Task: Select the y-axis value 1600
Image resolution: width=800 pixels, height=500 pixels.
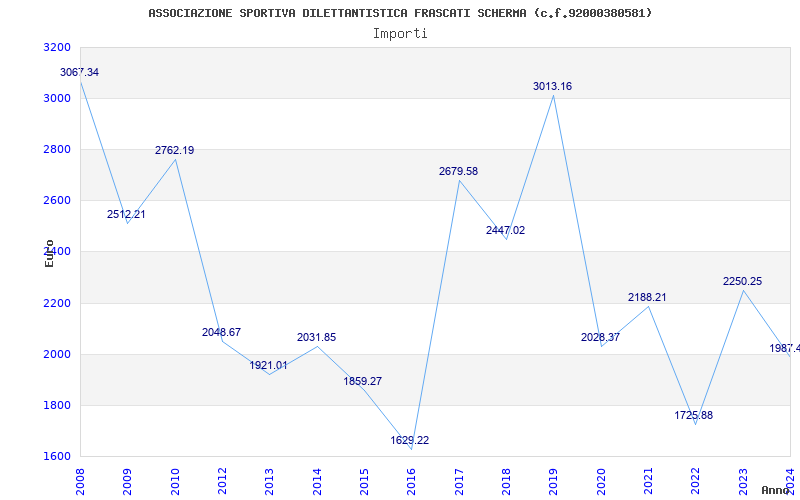Action: tap(57, 457)
